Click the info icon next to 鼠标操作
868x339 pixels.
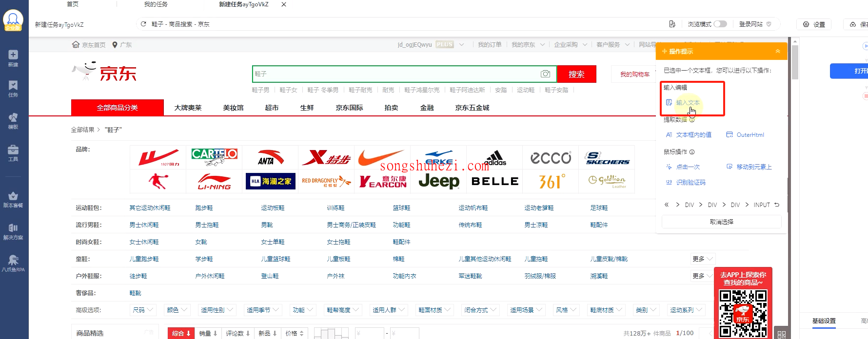click(692, 152)
